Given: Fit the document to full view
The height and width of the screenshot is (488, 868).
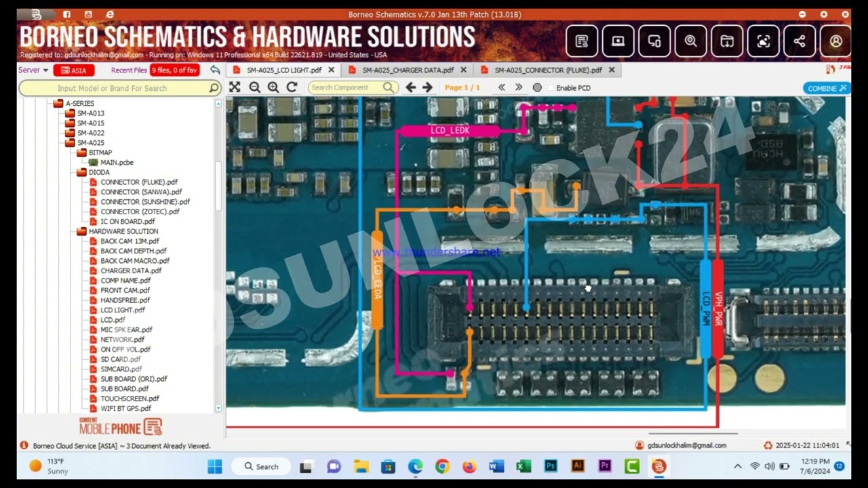Looking at the screenshot, I should (x=235, y=87).
